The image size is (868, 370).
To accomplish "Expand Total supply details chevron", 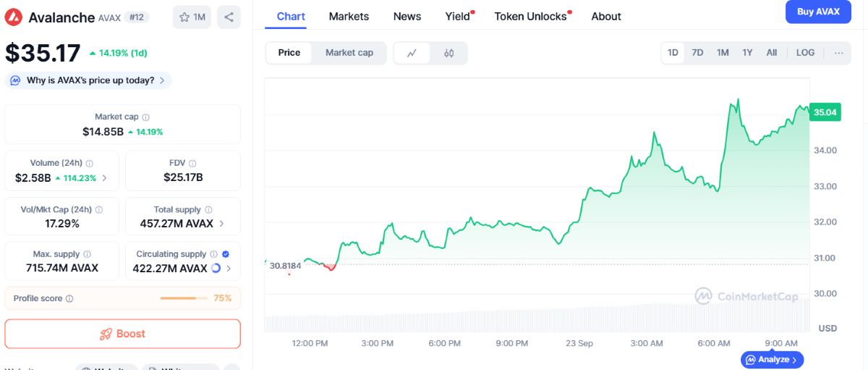I will click(x=221, y=224).
